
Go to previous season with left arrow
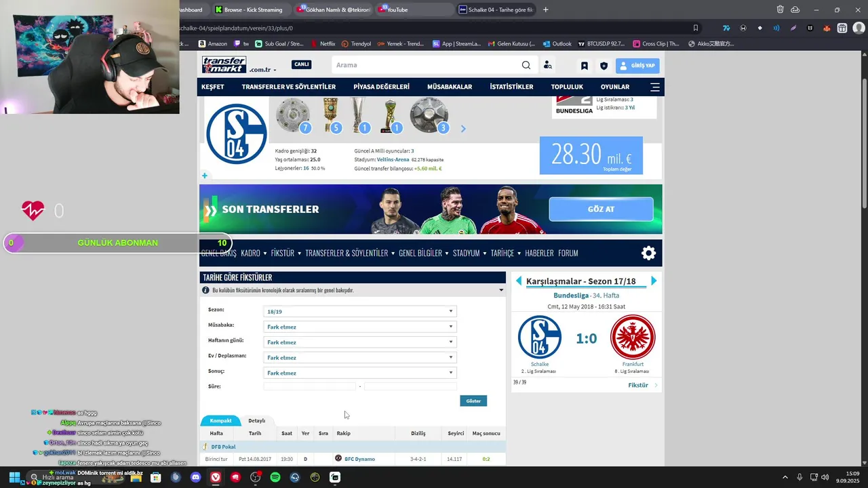(x=519, y=281)
